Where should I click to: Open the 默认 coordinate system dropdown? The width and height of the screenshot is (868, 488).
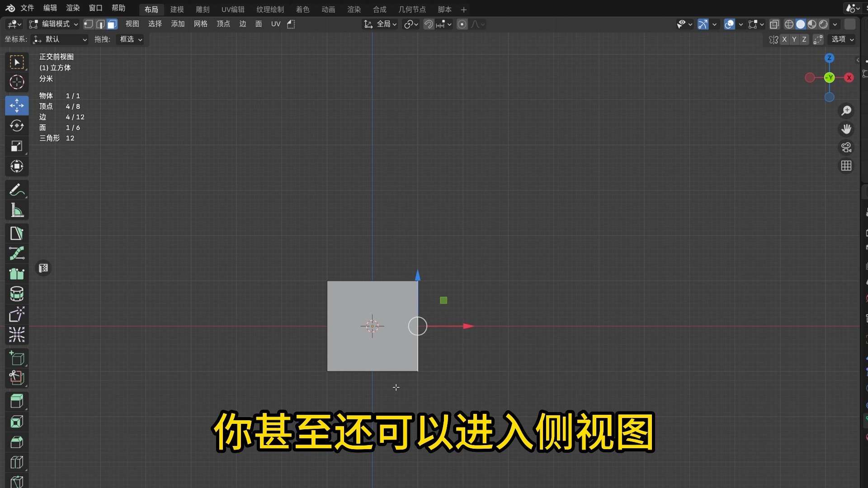point(60,39)
